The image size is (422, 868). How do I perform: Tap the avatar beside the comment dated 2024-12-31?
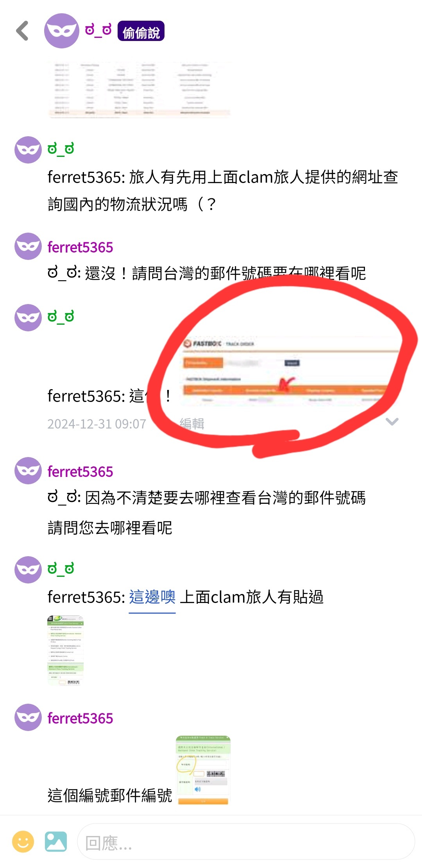click(28, 318)
